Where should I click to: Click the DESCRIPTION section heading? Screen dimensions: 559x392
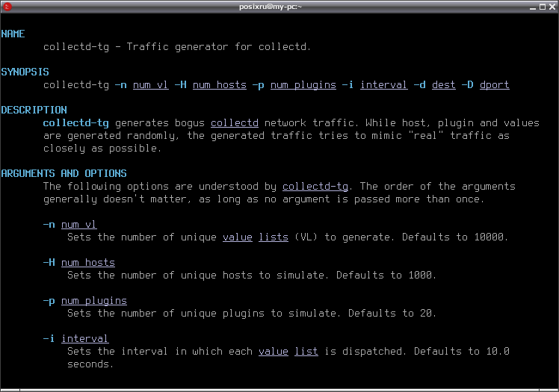pyautogui.click(x=34, y=110)
